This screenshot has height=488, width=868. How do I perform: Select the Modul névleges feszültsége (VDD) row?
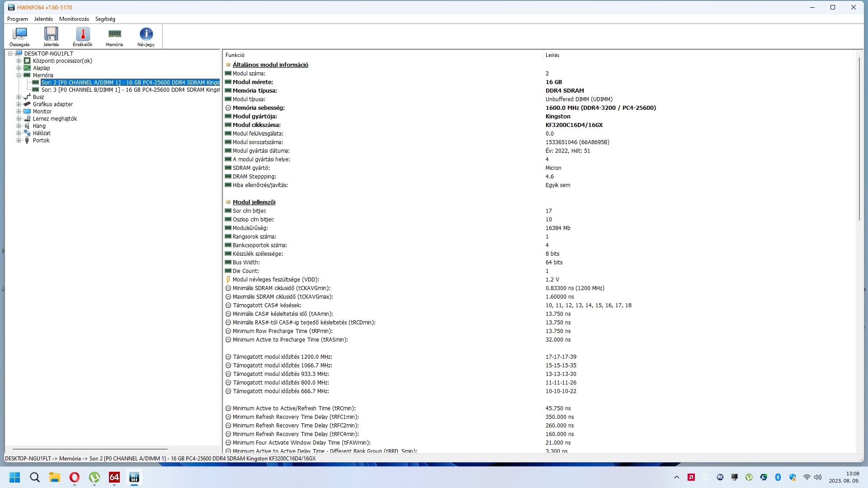pos(540,279)
